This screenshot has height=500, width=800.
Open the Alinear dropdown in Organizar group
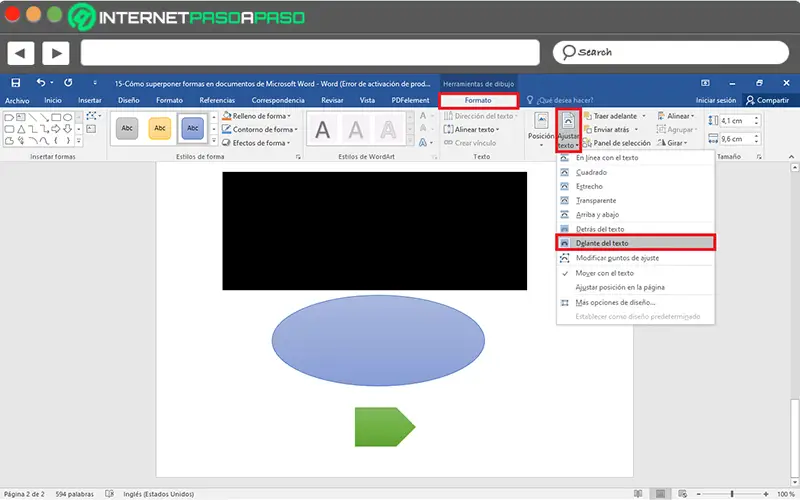676,116
